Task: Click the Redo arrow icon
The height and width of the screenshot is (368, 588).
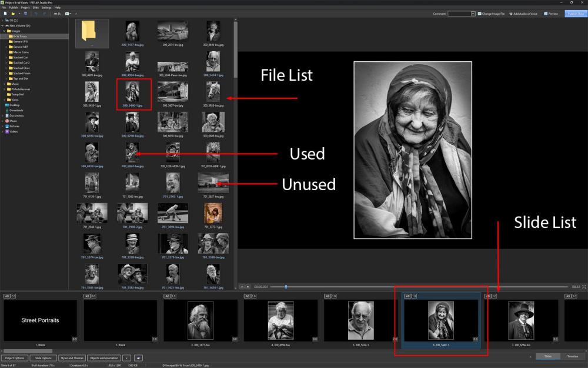Action: (44, 13)
